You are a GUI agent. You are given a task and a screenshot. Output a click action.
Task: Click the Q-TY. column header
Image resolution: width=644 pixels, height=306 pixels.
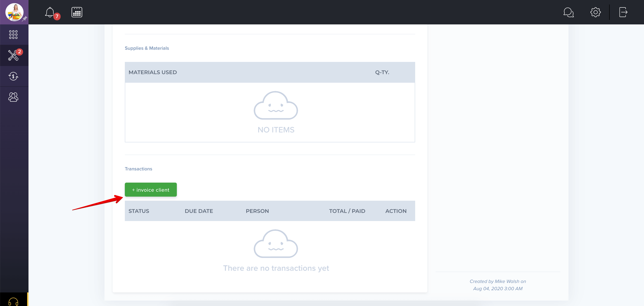[382, 72]
